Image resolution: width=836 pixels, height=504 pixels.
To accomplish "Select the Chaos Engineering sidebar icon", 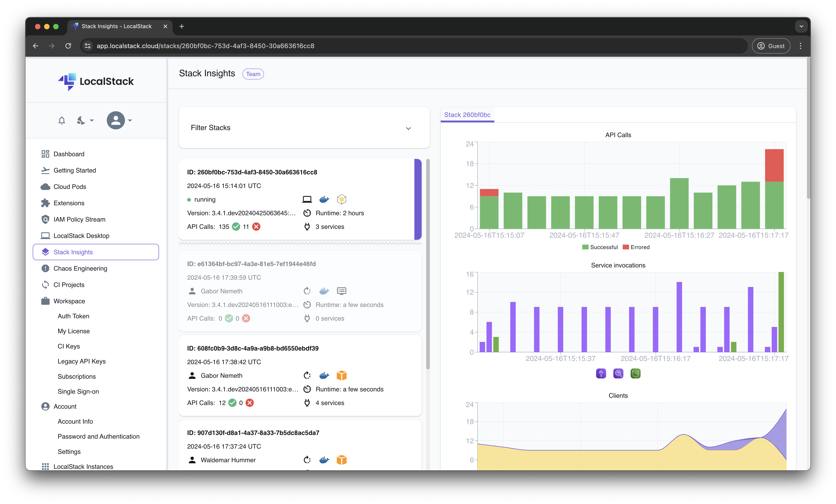I will (x=45, y=268).
